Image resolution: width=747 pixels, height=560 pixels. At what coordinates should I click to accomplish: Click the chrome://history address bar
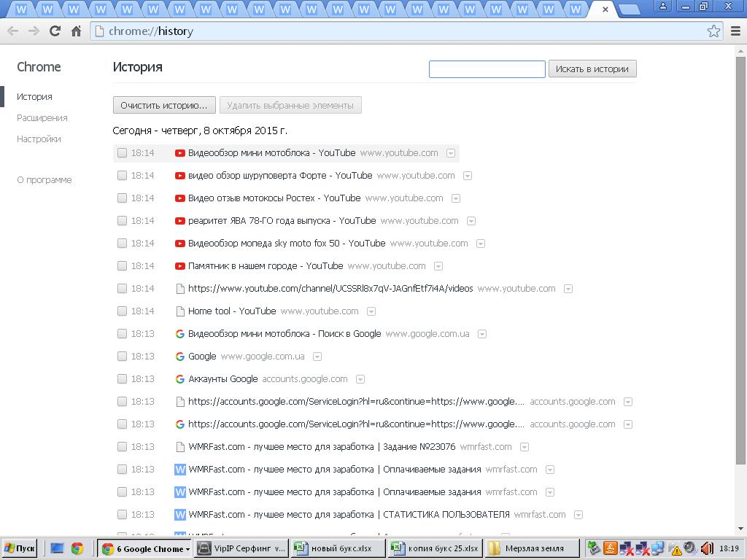(398, 31)
